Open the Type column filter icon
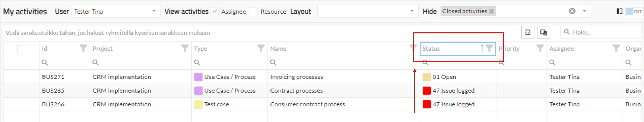Image resolution: width=644 pixels, height=122 pixels. coord(261,48)
